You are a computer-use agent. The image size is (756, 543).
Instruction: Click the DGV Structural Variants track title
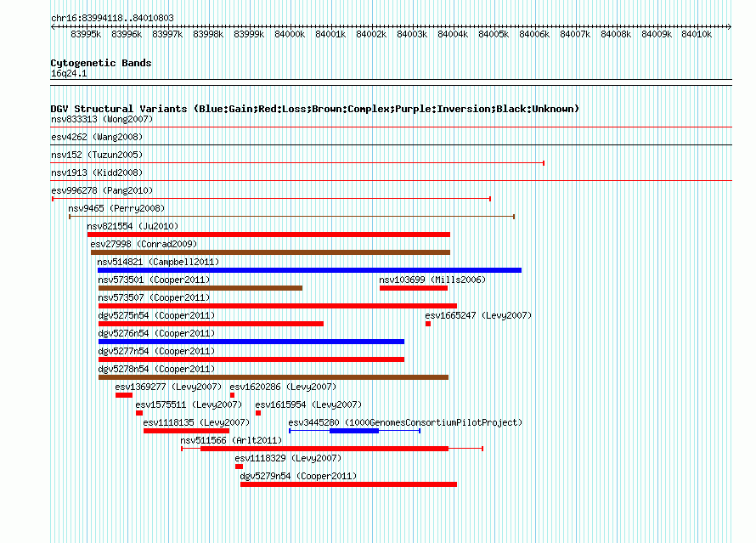[x=315, y=109]
